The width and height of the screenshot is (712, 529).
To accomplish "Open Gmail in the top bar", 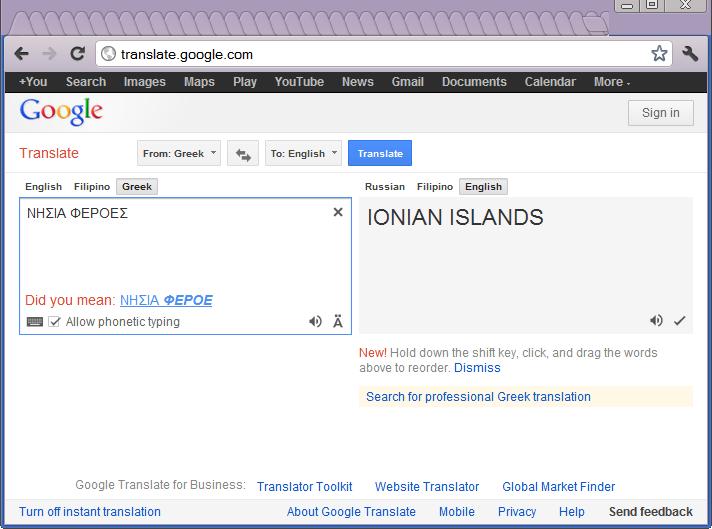I will click(x=408, y=82).
